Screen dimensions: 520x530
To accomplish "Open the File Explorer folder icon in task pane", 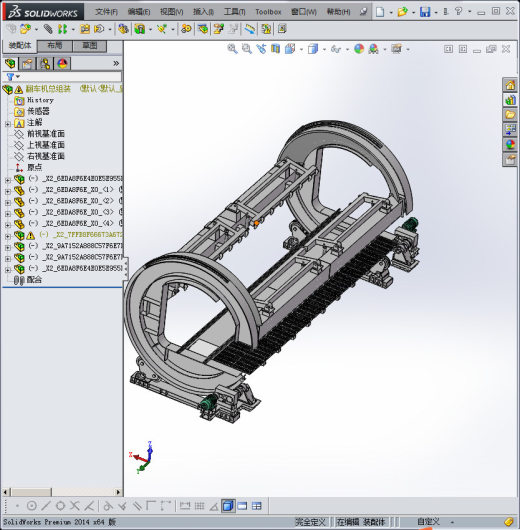I will (x=510, y=114).
